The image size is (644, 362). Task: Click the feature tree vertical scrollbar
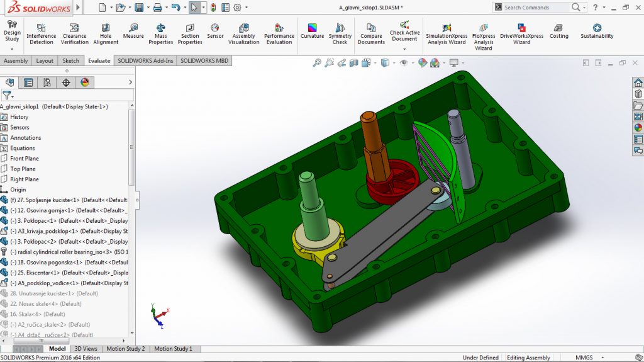[132, 148]
